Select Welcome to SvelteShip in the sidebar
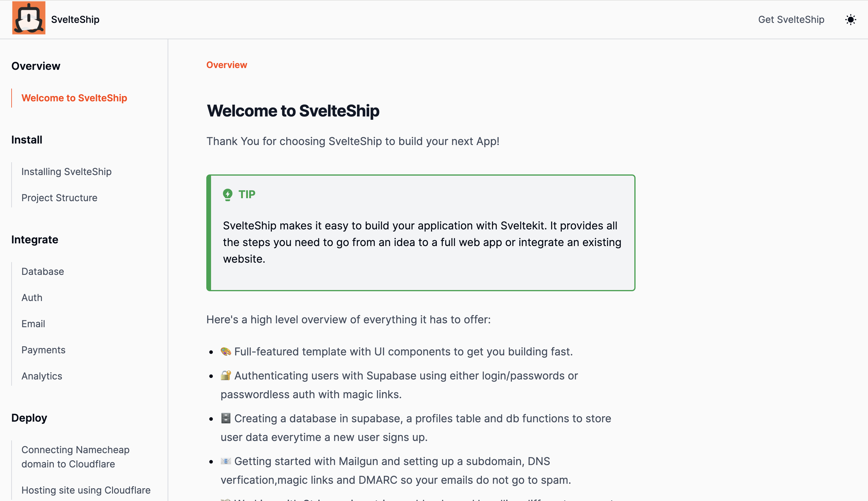 click(74, 98)
